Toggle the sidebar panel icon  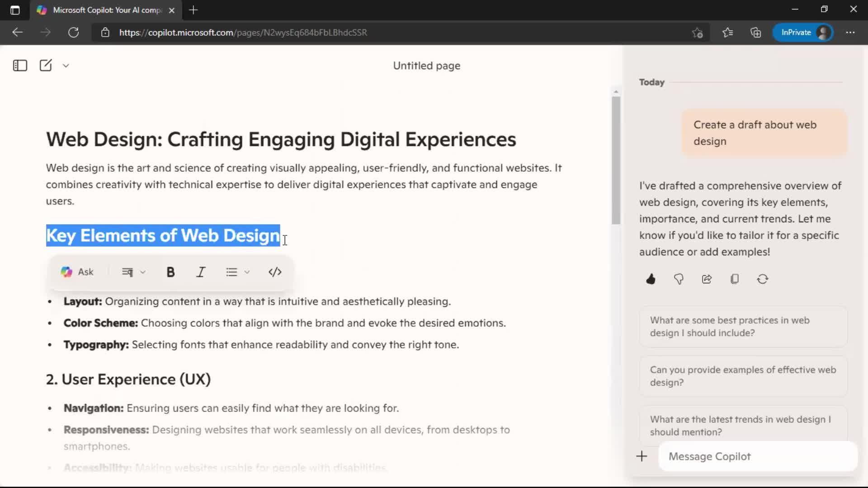(20, 66)
